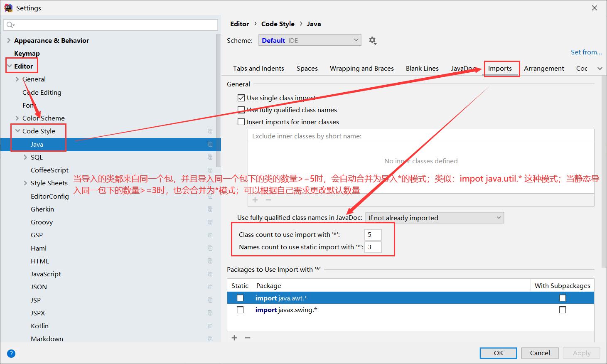The width and height of the screenshot is (607, 364).
Task: Focus the settings search field
Action: point(111,25)
